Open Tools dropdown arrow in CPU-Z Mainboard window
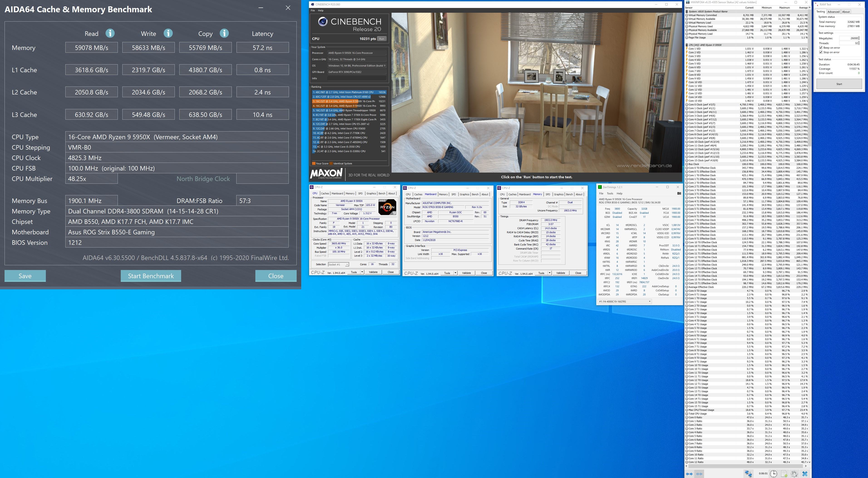868x478 pixels. pyautogui.click(x=455, y=273)
